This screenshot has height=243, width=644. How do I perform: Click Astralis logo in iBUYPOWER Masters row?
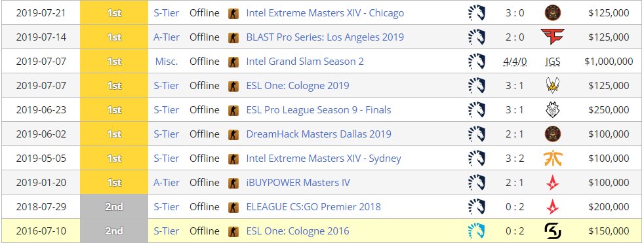(552, 182)
